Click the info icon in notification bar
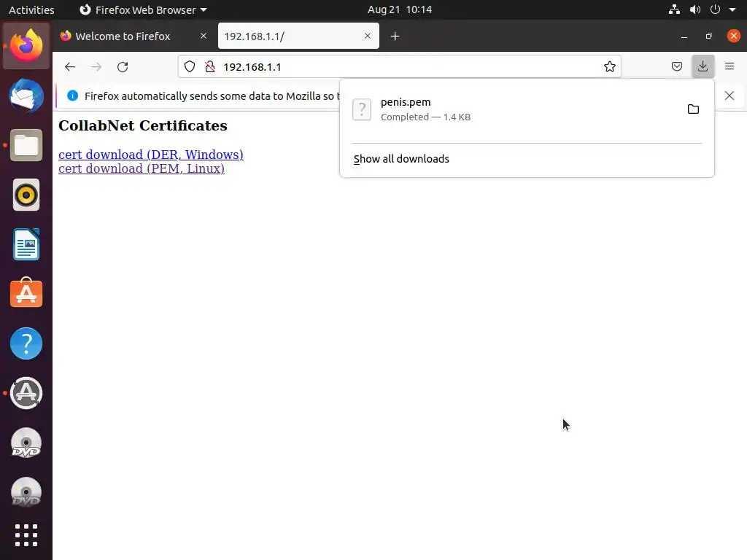The height and width of the screenshot is (560, 747). 72,96
